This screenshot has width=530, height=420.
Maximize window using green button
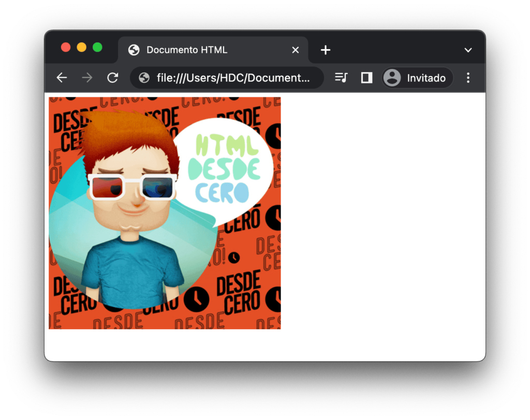[97, 47]
